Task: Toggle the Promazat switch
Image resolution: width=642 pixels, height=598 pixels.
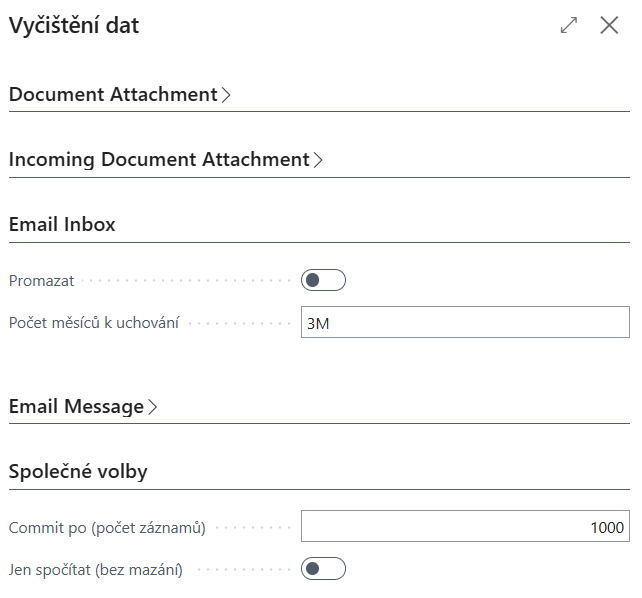Action: click(323, 280)
